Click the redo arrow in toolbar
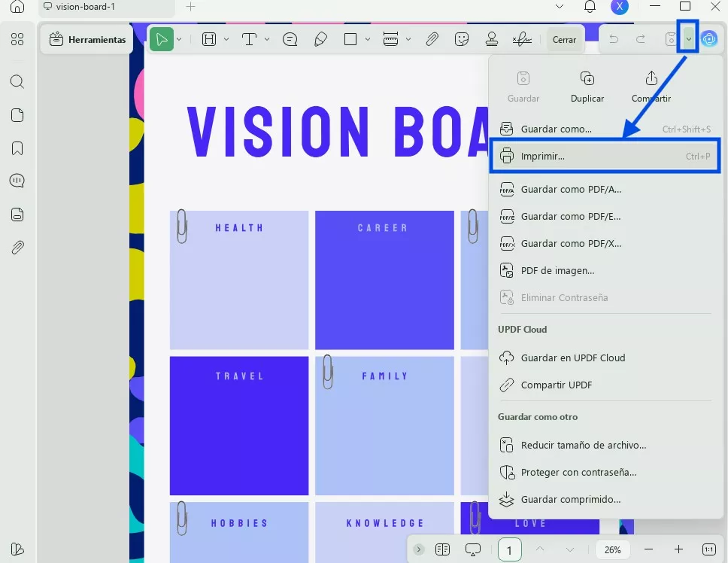This screenshot has width=728, height=563. (x=641, y=39)
